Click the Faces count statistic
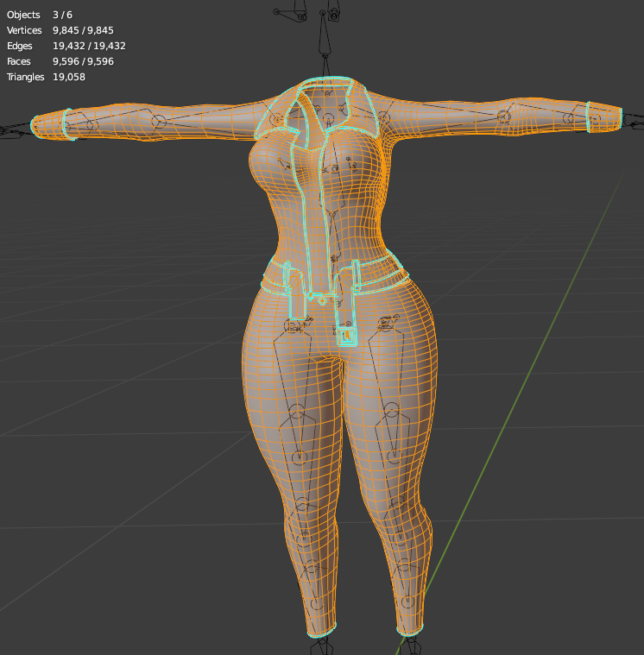Screen dimensions: 644x655 [x=83, y=61]
